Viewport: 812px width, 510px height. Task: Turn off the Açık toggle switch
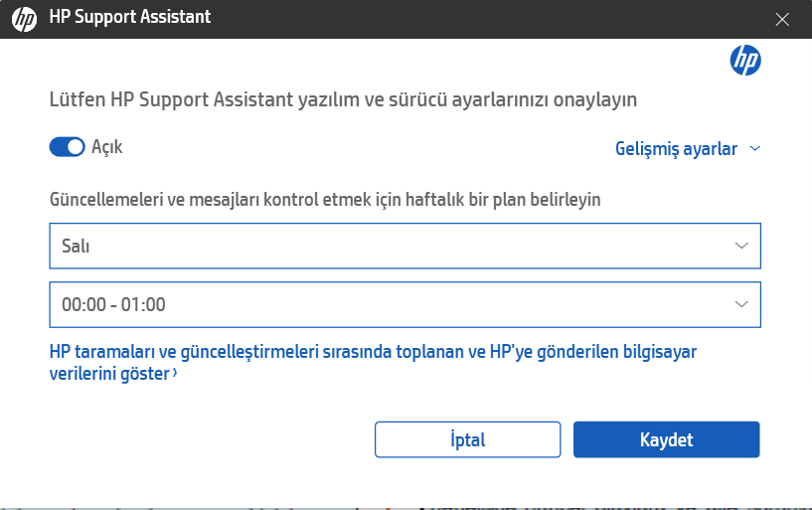pos(67,147)
